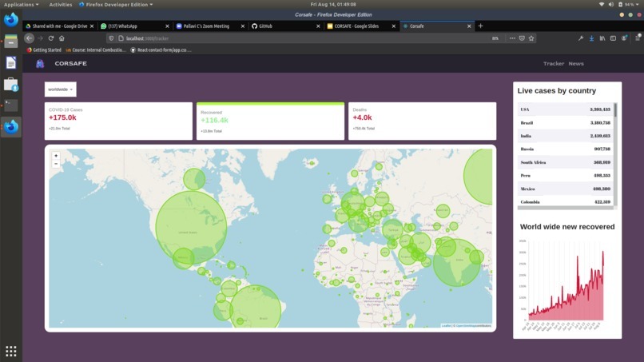The image size is (644, 362).
Task: Select the COVID-19 Cases card
Action: coord(118,121)
